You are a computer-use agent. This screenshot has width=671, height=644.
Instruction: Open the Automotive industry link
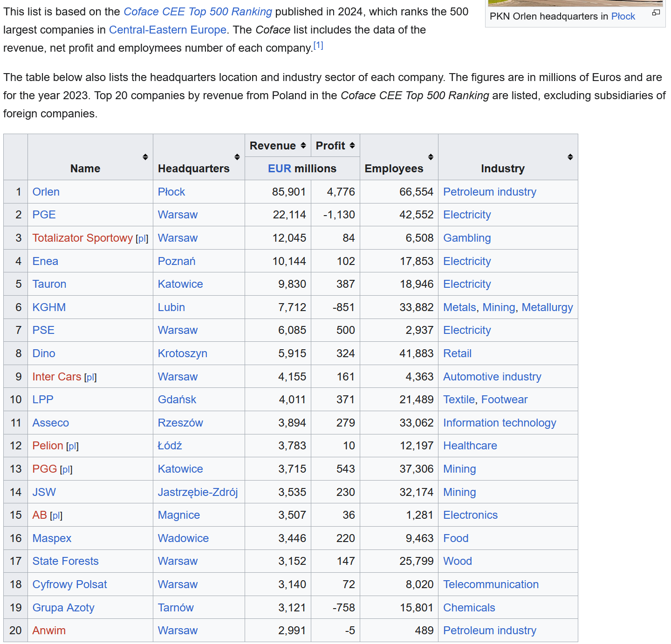492,377
